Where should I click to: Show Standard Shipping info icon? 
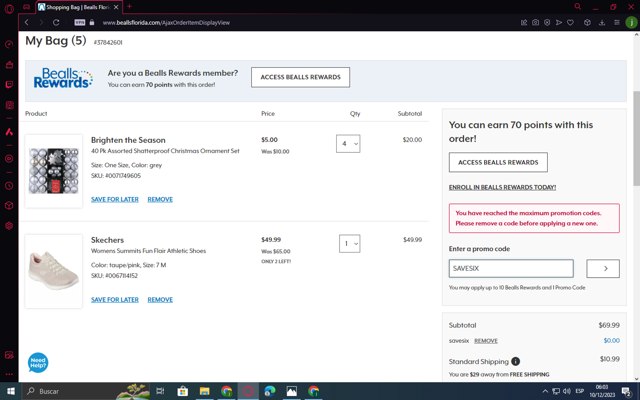coord(516,361)
